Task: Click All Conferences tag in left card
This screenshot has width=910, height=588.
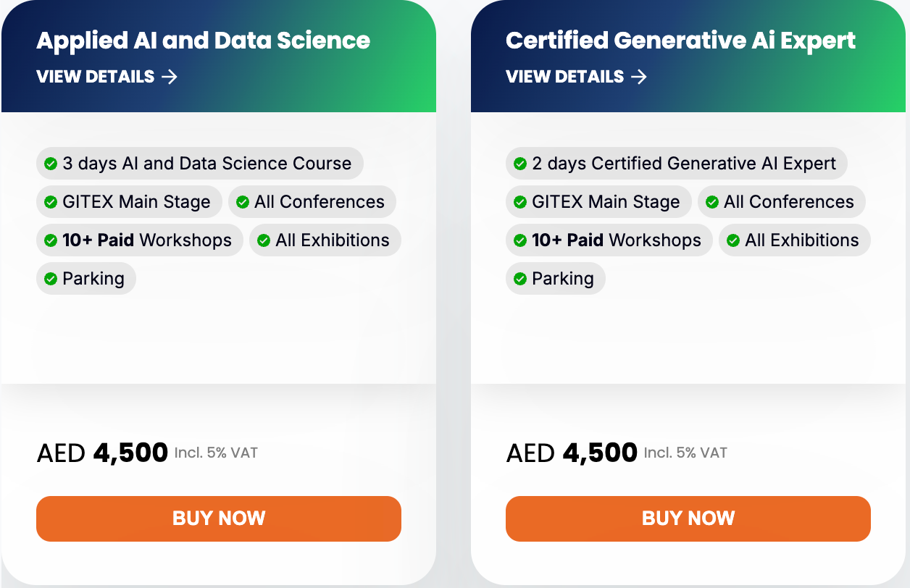Action: 312,202
